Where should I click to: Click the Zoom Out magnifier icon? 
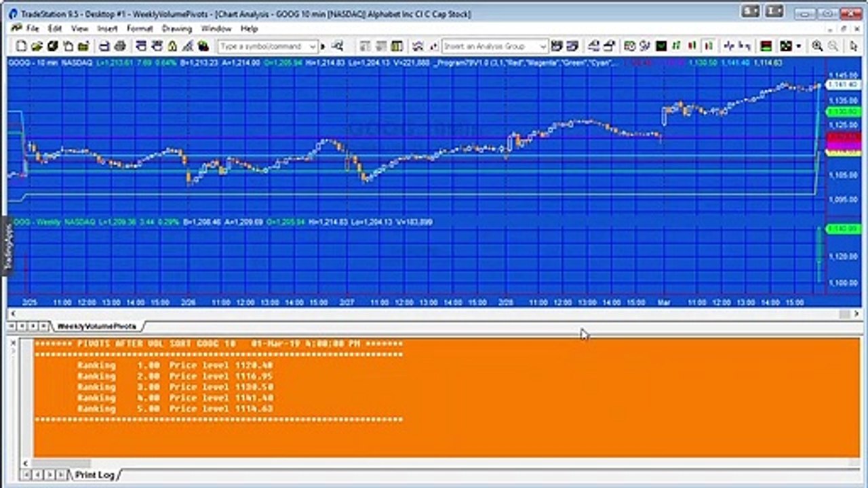(x=833, y=46)
